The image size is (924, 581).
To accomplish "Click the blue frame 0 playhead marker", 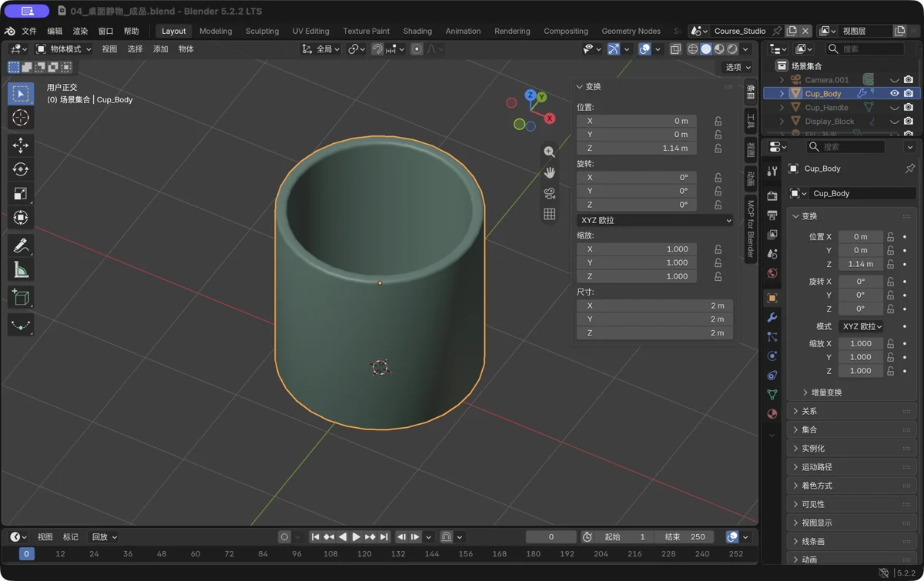I will [26, 553].
